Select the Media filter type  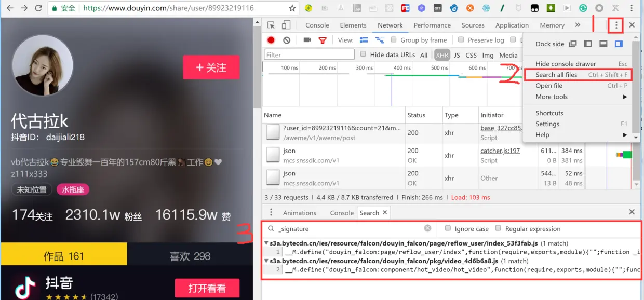(508, 55)
